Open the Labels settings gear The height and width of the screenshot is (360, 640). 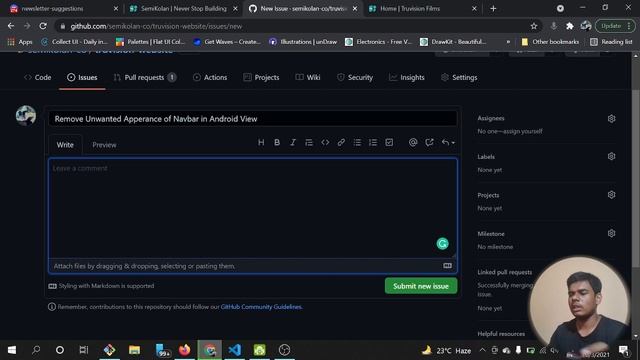pyautogui.click(x=611, y=156)
